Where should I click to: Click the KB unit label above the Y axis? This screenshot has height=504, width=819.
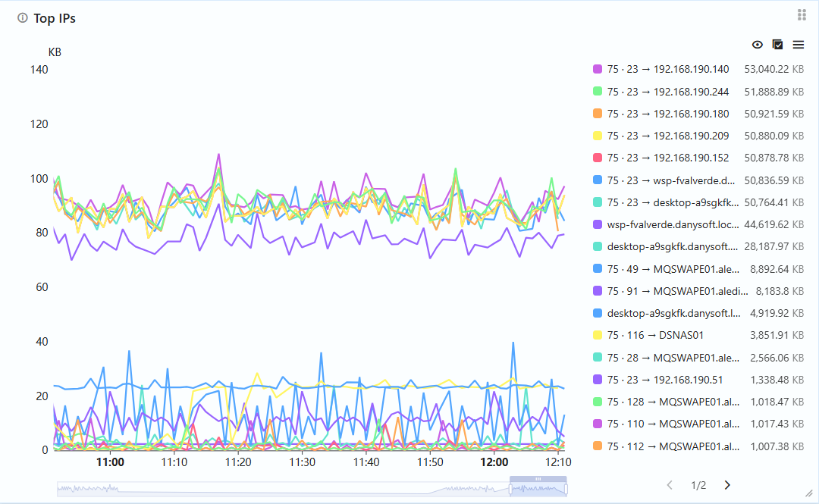[55, 52]
